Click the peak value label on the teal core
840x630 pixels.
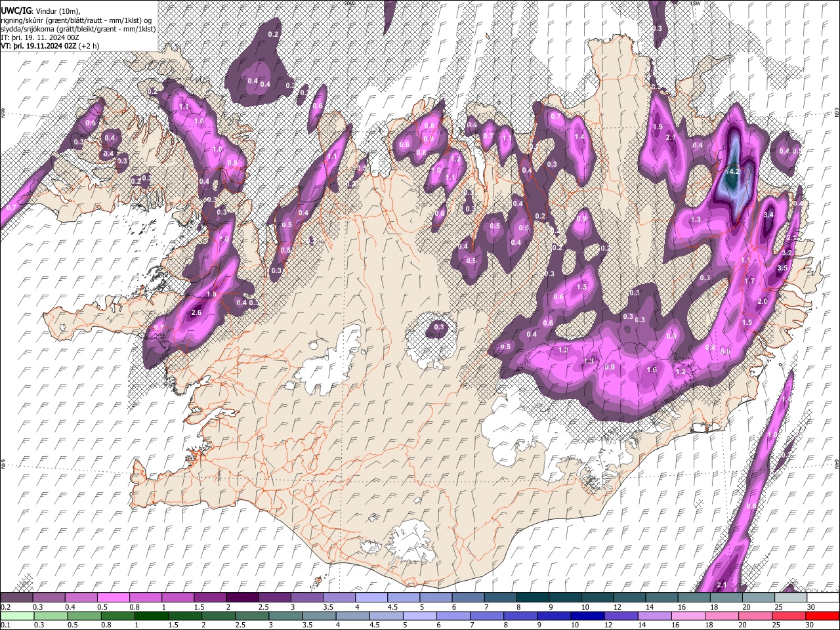(x=734, y=171)
